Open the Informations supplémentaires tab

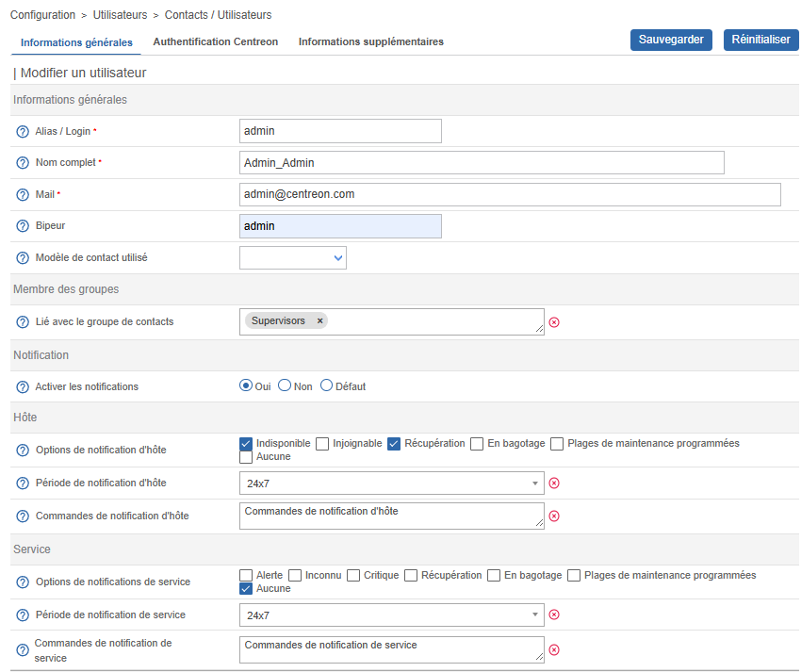click(x=370, y=42)
